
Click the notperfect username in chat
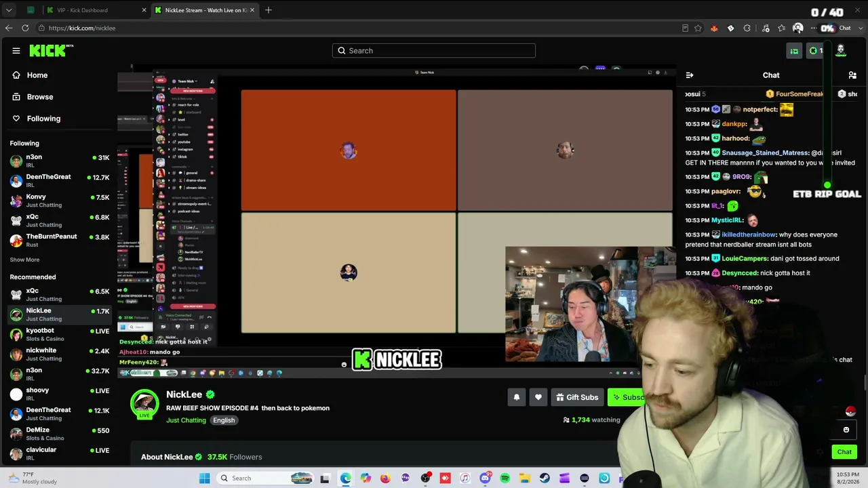pyautogui.click(x=760, y=109)
